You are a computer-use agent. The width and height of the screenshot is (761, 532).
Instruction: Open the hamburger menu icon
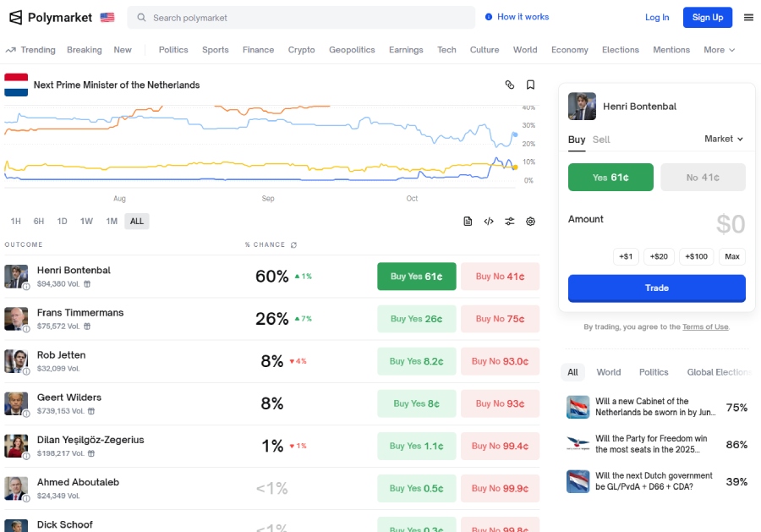point(748,17)
